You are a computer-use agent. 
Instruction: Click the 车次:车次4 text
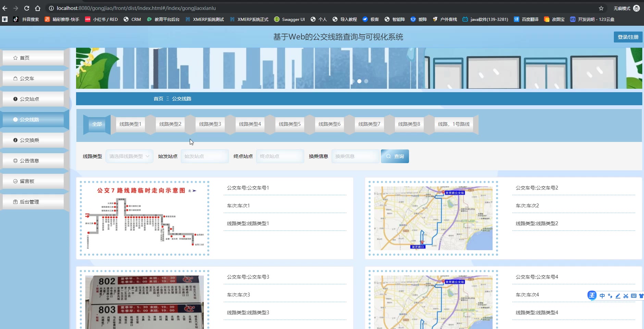tap(527, 295)
